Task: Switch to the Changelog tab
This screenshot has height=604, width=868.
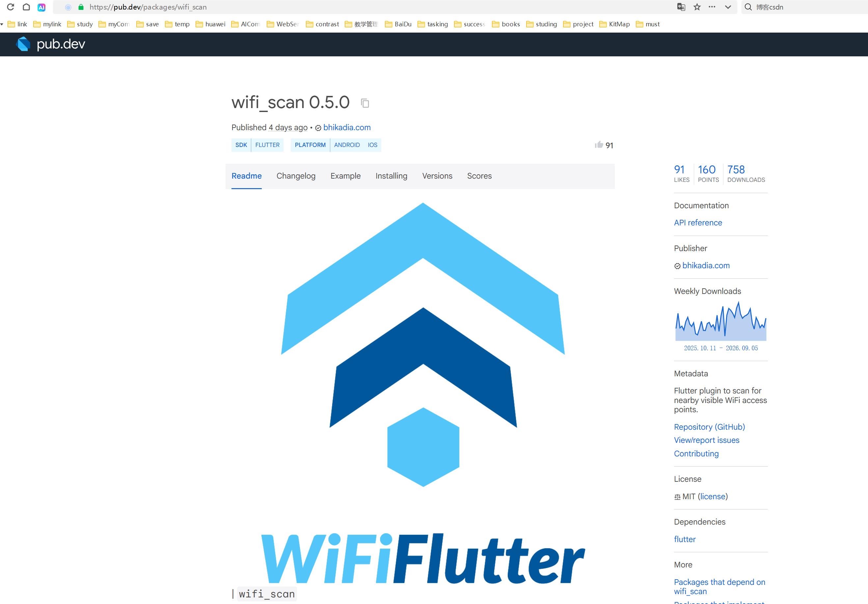Action: pos(296,176)
